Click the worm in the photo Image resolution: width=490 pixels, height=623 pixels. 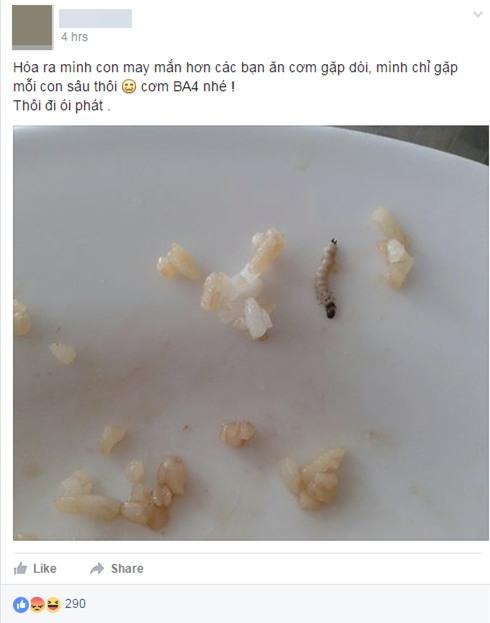coord(327,278)
